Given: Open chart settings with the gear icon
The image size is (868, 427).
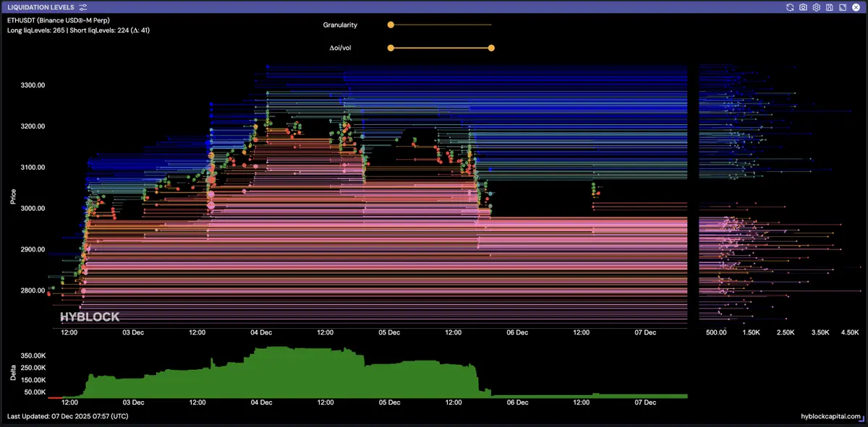Looking at the screenshot, I should point(817,7).
